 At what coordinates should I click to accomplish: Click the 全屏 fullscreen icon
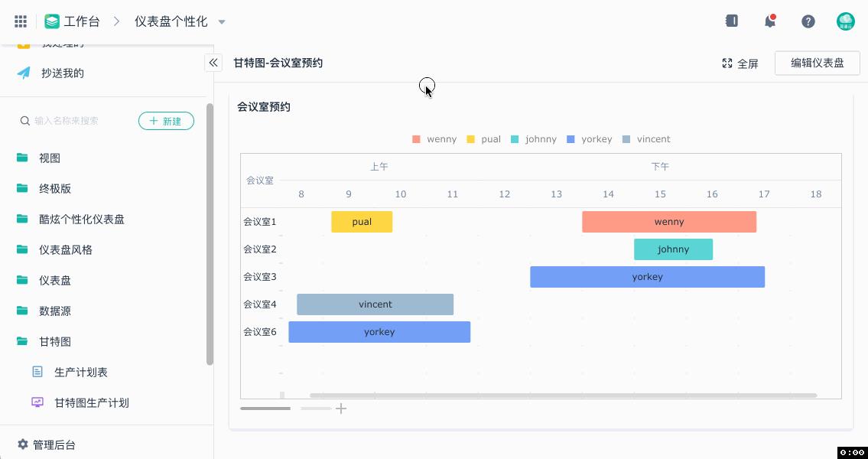click(727, 63)
